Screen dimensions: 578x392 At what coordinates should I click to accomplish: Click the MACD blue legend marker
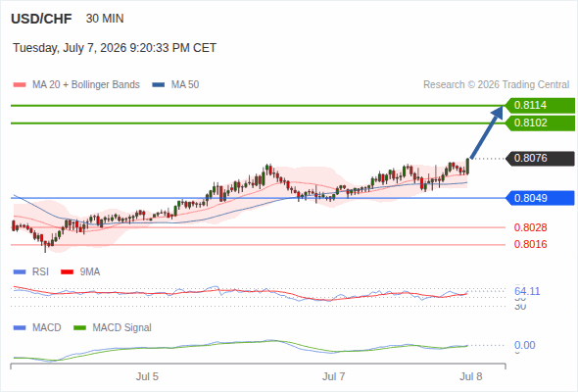tap(20, 328)
